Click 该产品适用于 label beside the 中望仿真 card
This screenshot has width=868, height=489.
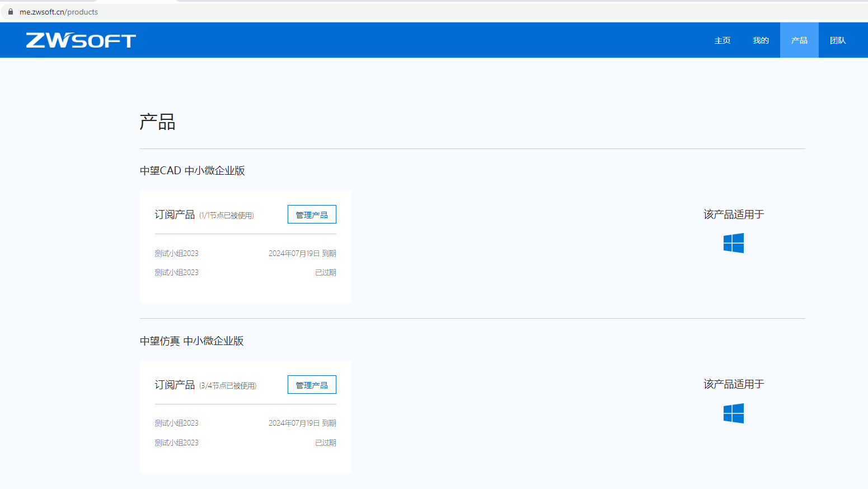(734, 384)
